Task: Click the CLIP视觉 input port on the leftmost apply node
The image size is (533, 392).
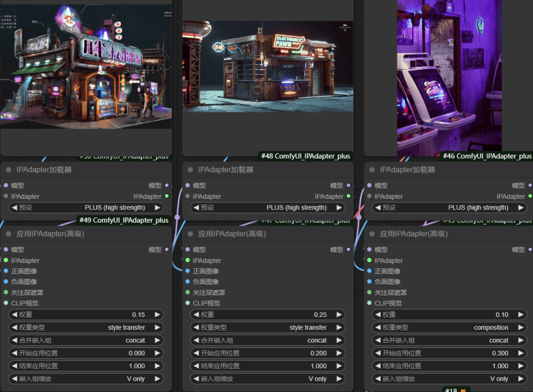Action: point(6,303)
